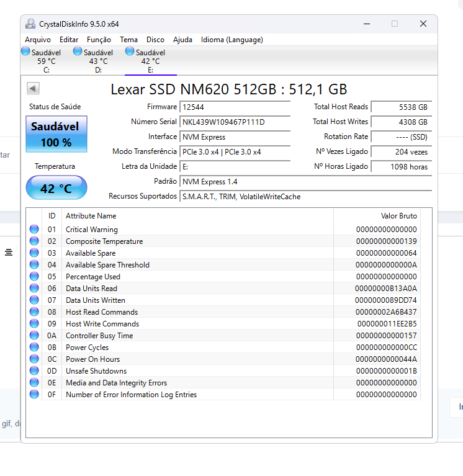This screenshot has height=476, width=463.
Task: Click status orb for Unsafe Shutdowns row
Action: tap(34, 370)
